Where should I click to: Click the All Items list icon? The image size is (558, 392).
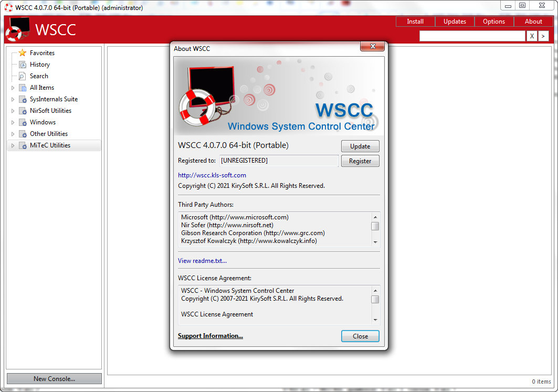tap(22, 88)
